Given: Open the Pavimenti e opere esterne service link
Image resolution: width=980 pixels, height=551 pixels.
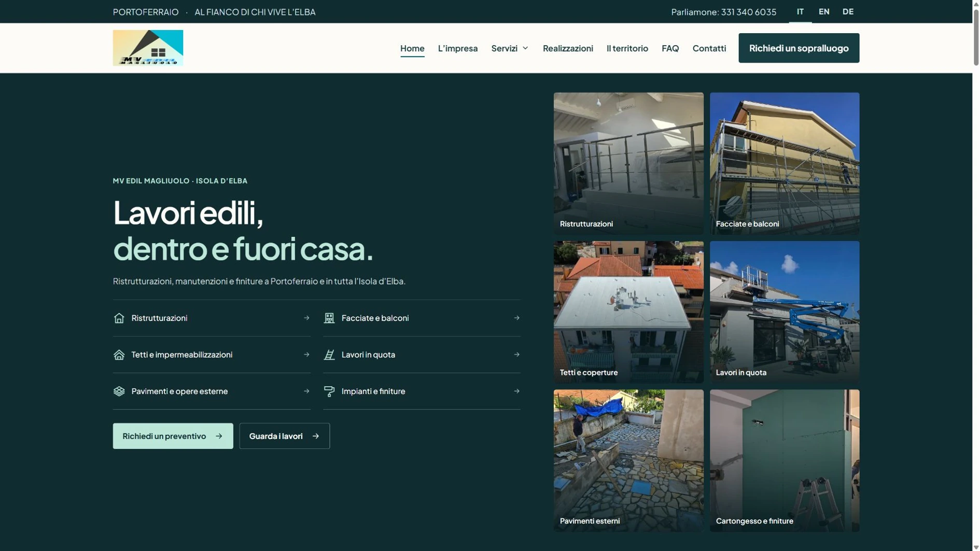Looking at the screenshot, I should coord(212,391).
